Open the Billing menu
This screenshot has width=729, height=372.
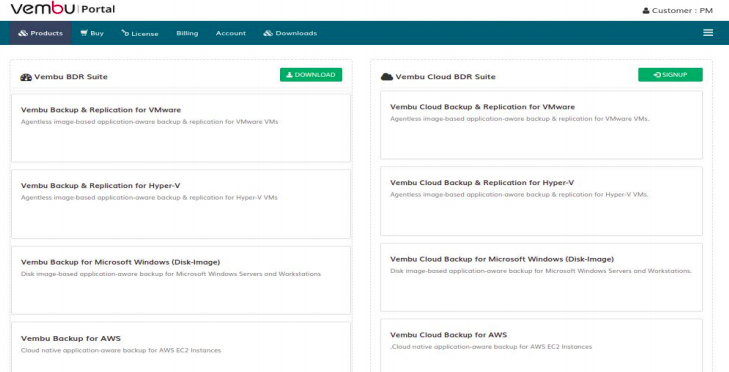tap(187, 33)
